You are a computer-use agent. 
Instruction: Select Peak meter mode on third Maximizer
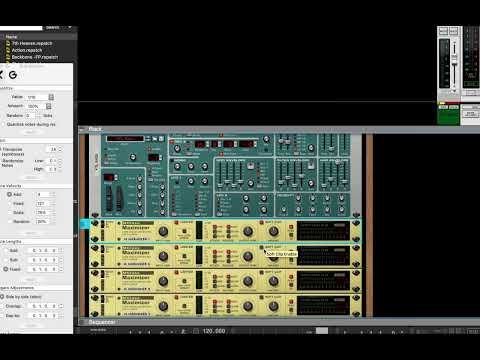[x=291, y=277]
